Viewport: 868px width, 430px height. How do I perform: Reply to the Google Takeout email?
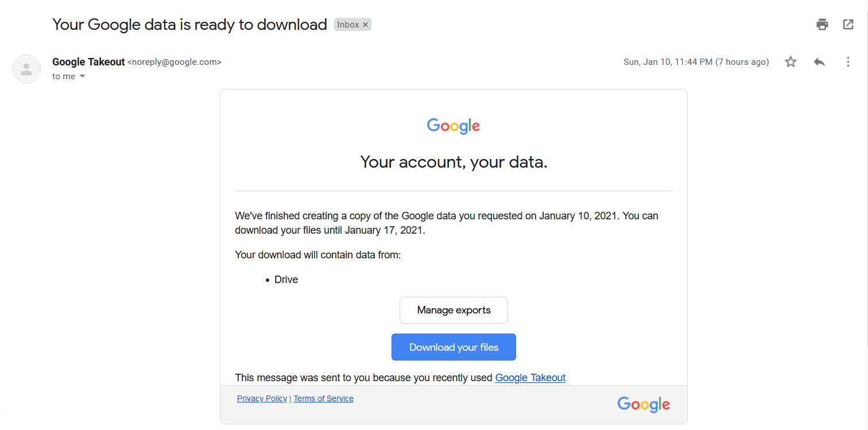click(819, 61)
